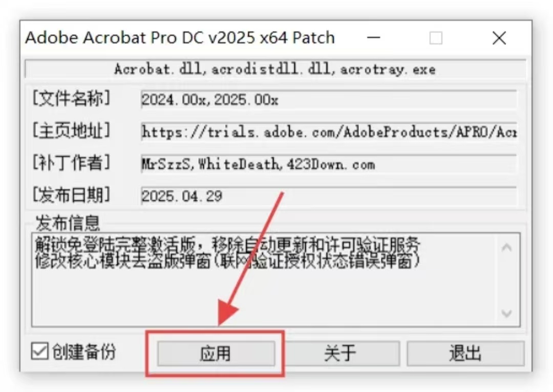The height and width of the screenshot is (392, 553).
Task: Click inside the 发布信息 text box
Action: (x=265, y=279)
